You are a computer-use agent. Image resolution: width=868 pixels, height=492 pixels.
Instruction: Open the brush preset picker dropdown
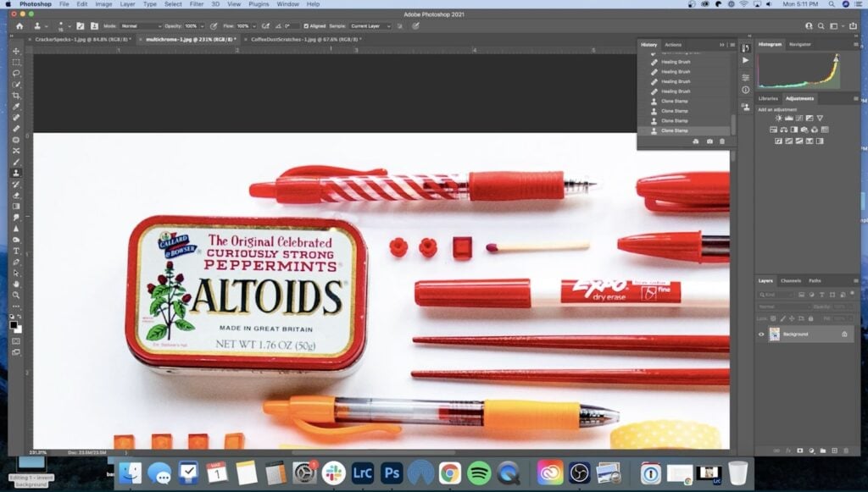(x=70, y=26)
